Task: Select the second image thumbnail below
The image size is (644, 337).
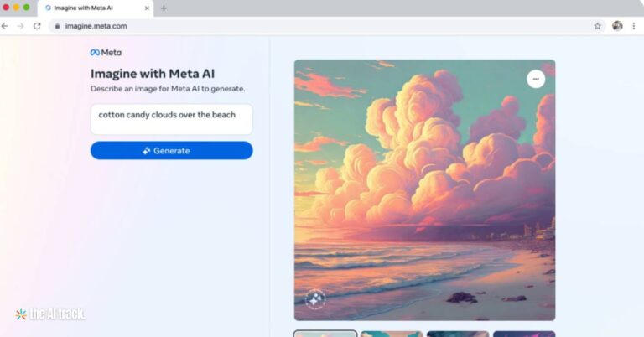Action: tap(392, 334)
